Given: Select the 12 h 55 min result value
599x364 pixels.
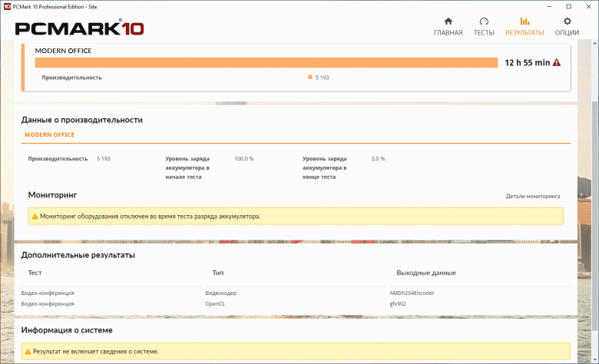Looking at the screenshot, I should tap(527, 63).
